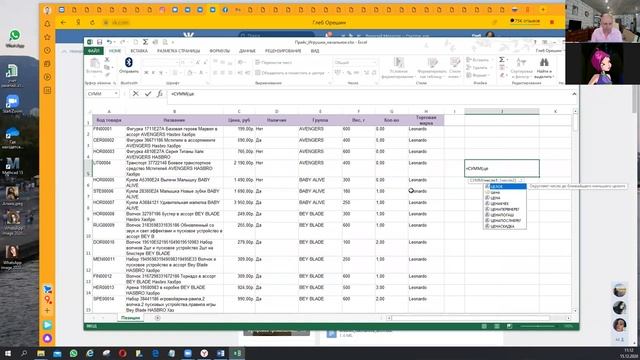Cancel the formula entry with X

pos(136,94)
